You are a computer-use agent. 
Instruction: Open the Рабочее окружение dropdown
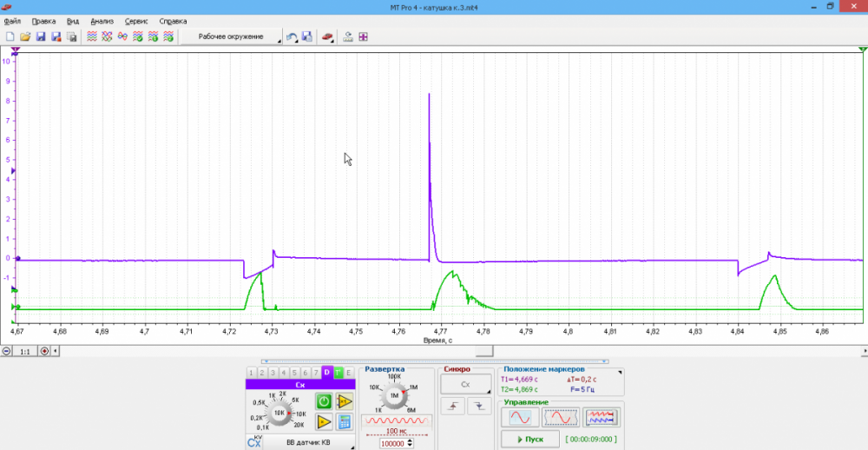click(233, 37)
